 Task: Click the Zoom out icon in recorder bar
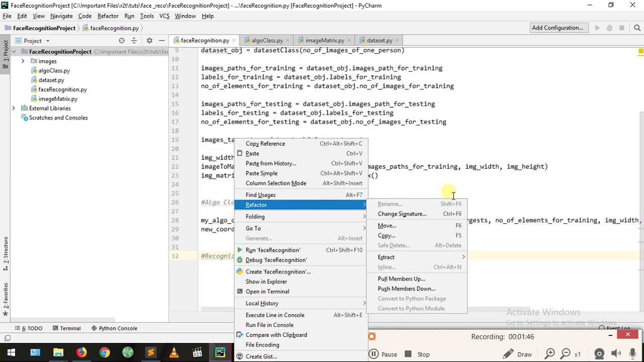tap(566, 354)
